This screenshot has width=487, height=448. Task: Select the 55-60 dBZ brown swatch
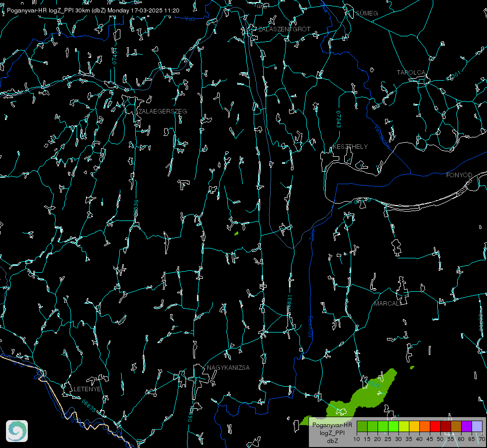tap(456, 426)
